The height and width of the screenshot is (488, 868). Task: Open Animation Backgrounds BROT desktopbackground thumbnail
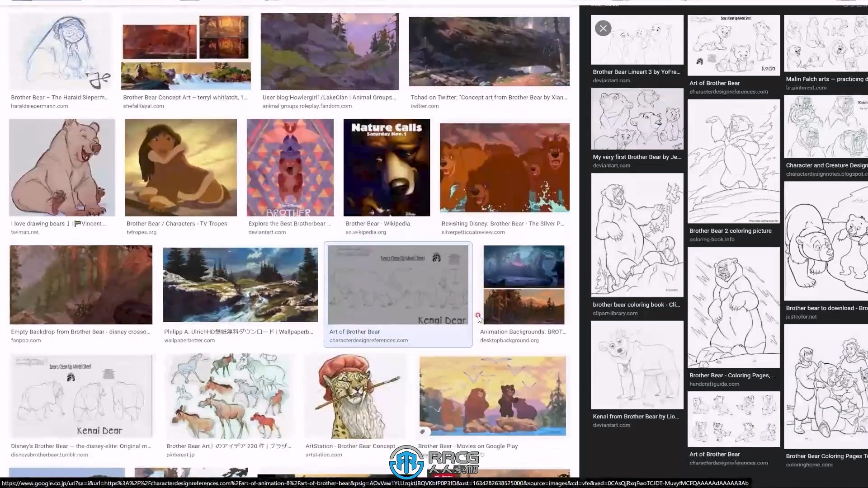[x=524, y=285]
